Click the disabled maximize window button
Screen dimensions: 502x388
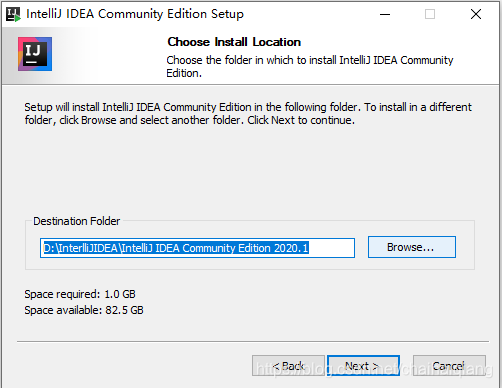point(430,14)
